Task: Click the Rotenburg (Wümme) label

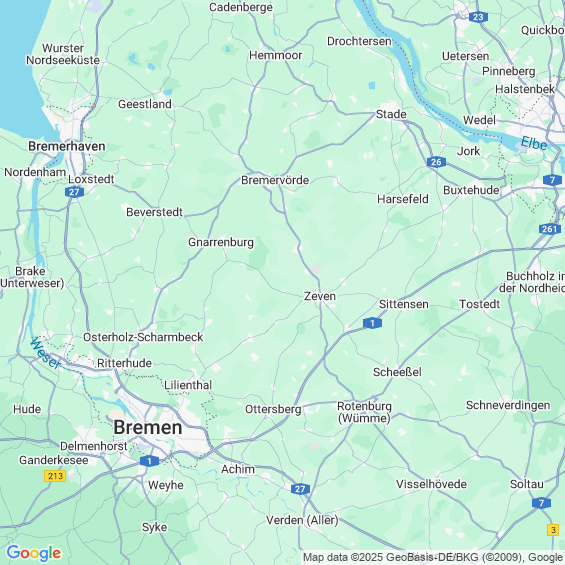Action: (x=364, y=412)
